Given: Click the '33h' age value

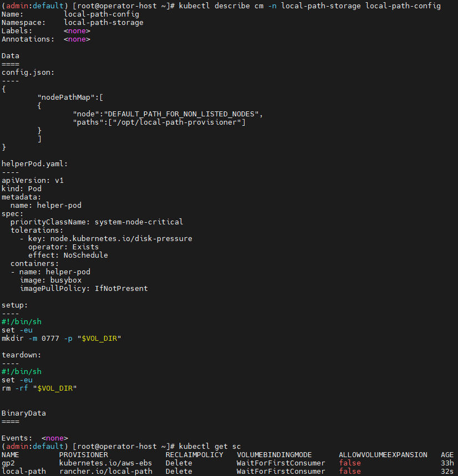Looking at the screenshot, I should tap(447, 463).
